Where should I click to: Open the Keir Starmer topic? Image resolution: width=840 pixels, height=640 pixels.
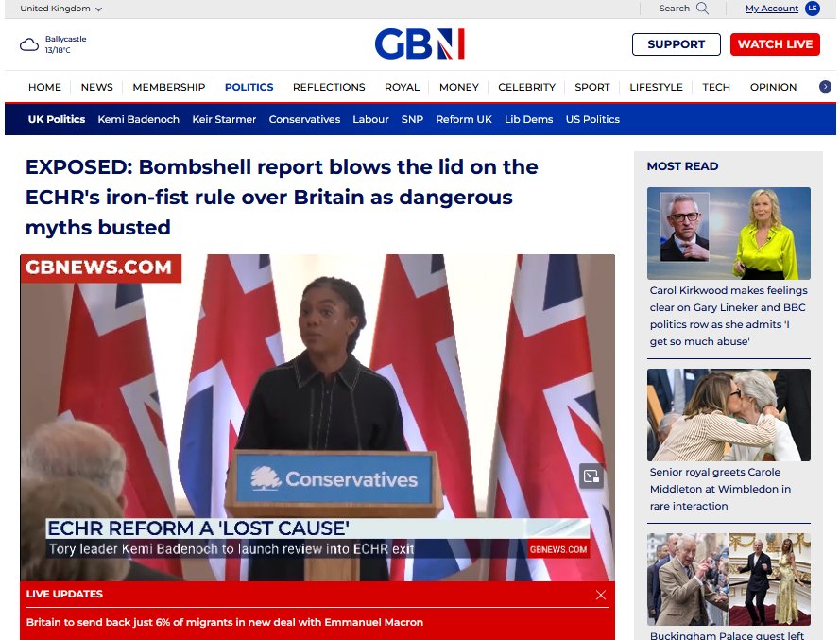[224, 119]
